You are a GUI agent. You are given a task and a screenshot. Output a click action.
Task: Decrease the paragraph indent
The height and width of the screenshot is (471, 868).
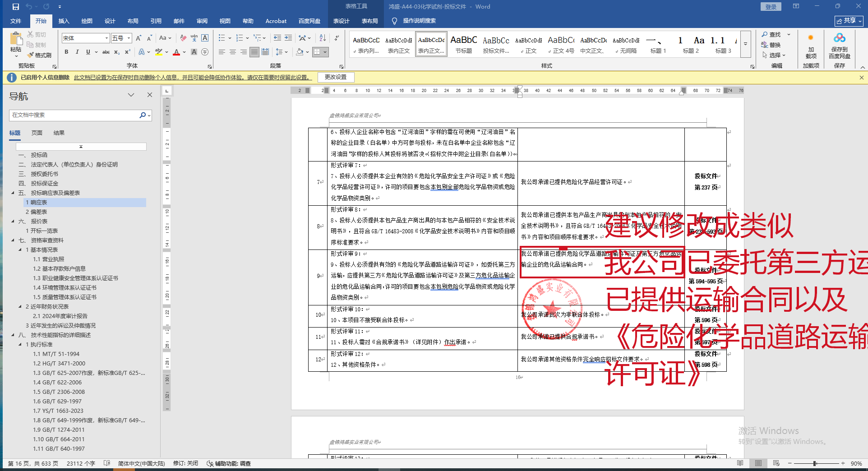(x=277, y=38)
